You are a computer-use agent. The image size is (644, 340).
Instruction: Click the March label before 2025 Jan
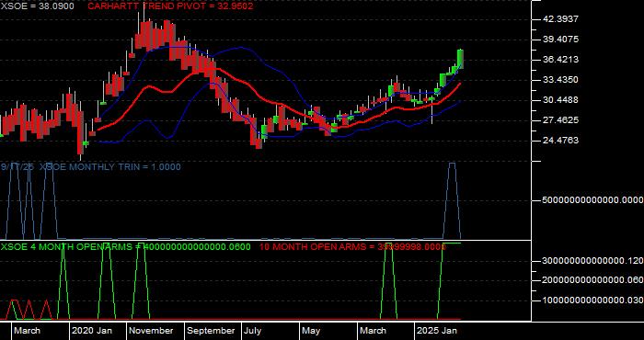tap(373, 331)
